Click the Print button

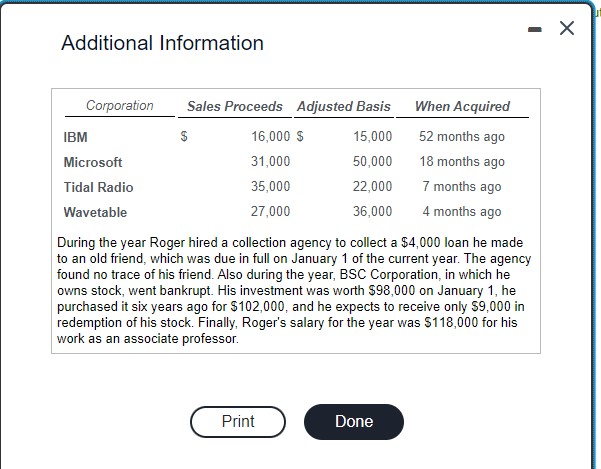point(238,421)
